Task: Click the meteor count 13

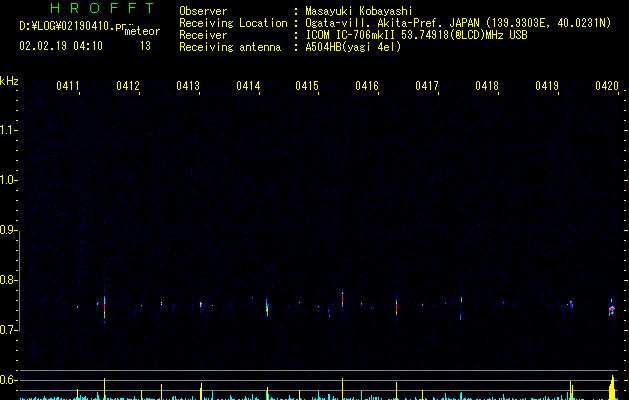Action: pyautogui.click(x=145, y=46)
